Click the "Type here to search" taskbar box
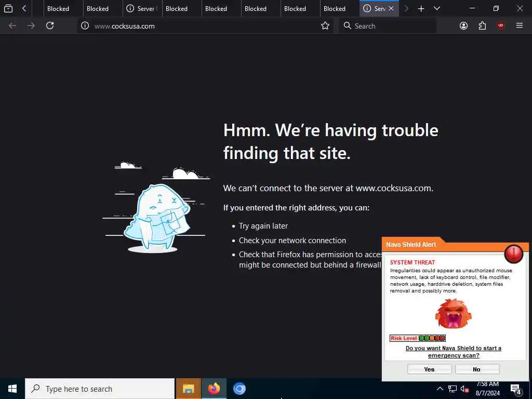Viewport: 532px width, 399px height. tap(100, 389)
